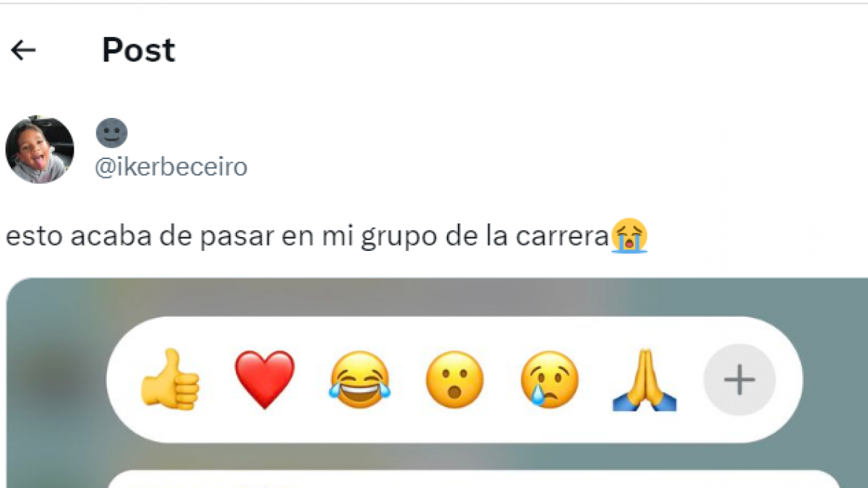React with the sad tear emoji
Image resolution: width=868 pixels, height=488 pixels.
(x=550, y=380)
